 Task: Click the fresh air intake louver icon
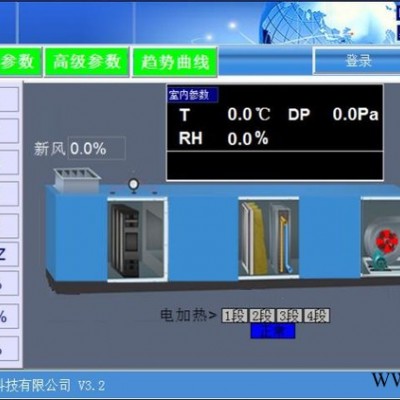click(77, 180)
